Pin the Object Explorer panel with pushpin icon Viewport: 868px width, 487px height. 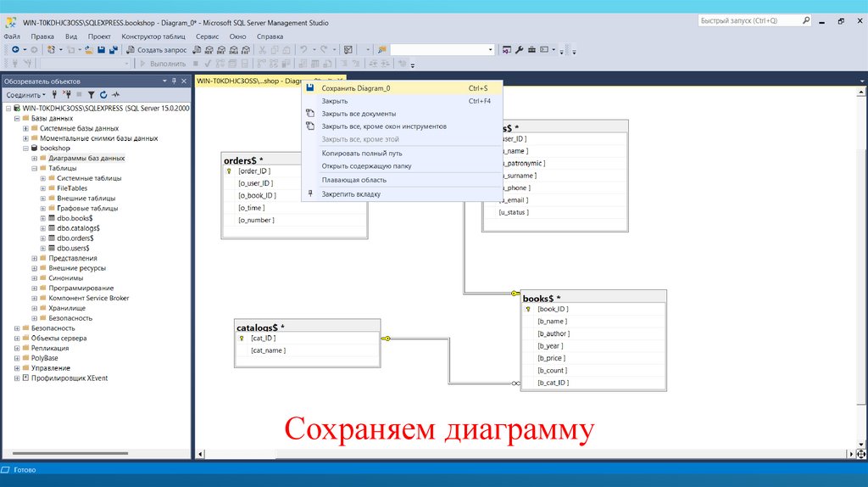[x=174, y=81]
